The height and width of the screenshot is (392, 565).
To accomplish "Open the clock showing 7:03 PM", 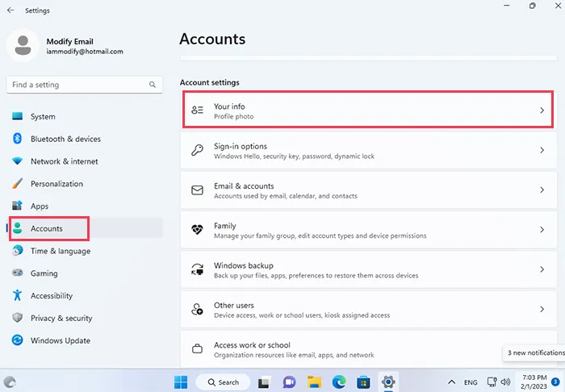I will (x=534, y=382).
